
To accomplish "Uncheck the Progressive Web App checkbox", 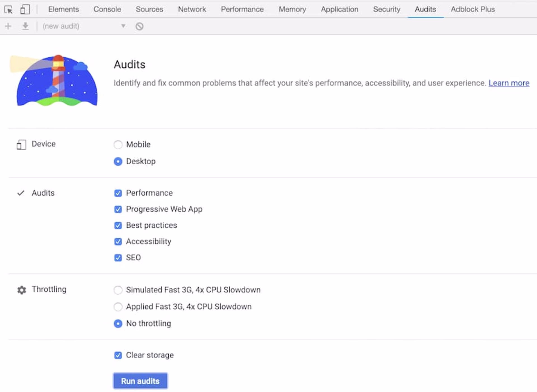I will click(118, 209).
